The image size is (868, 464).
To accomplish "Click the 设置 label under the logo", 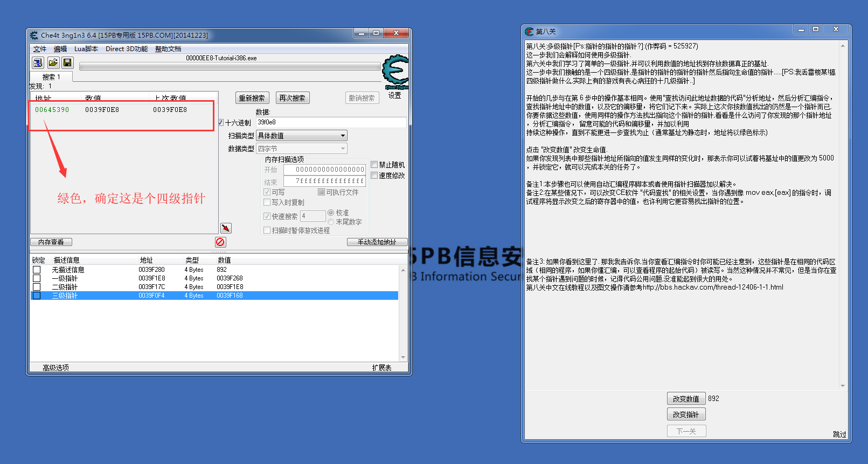I will [x=395, y=95].
